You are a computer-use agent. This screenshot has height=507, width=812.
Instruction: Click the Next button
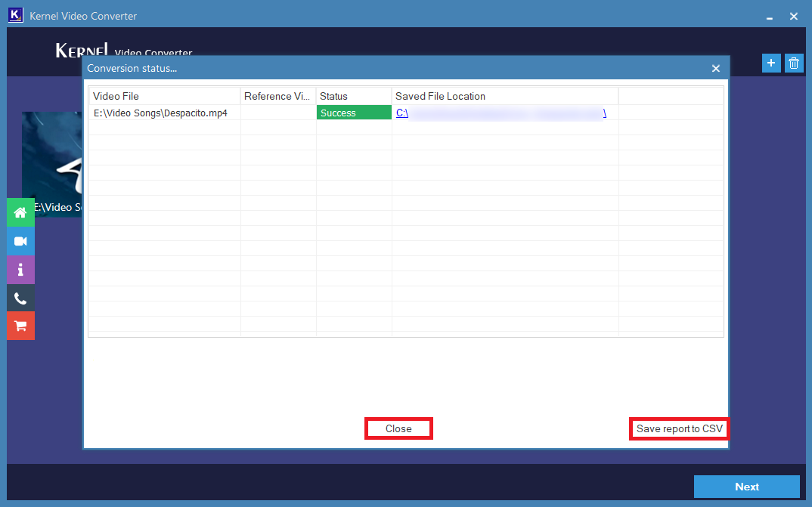(x=747, y=487)
